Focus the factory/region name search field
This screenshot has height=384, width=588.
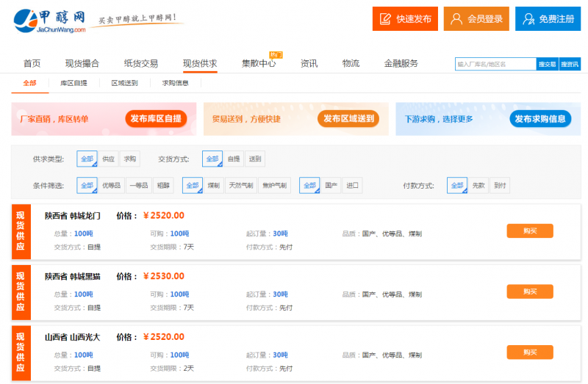click(495, 64)
